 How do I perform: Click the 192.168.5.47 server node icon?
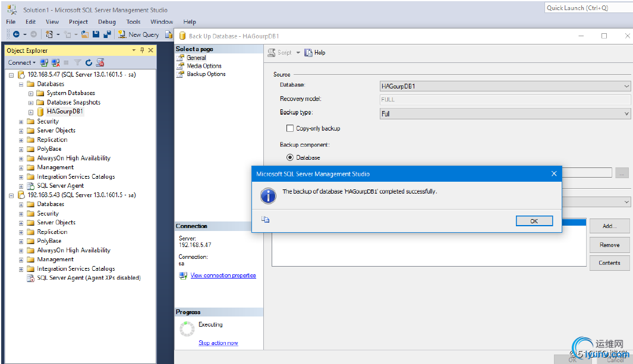21,75
